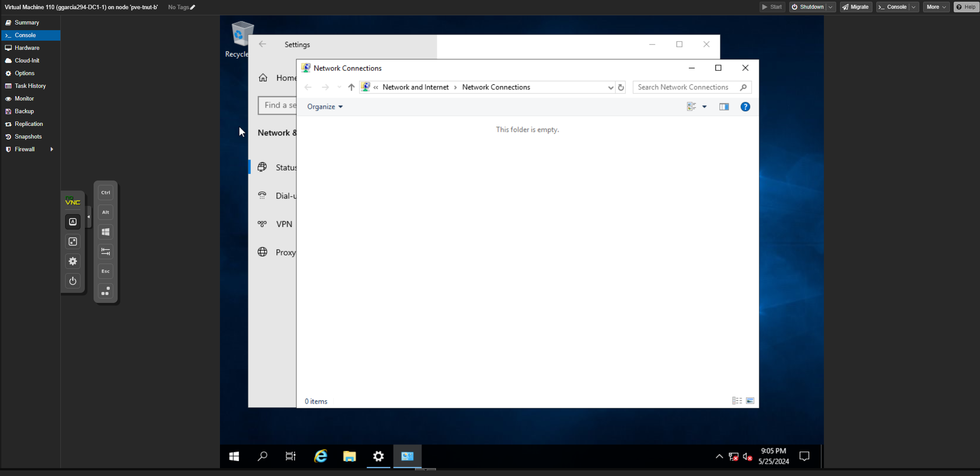980x476 pixels.
Task: Click the Migrate button in top toolbar
Action: [859, 7]
